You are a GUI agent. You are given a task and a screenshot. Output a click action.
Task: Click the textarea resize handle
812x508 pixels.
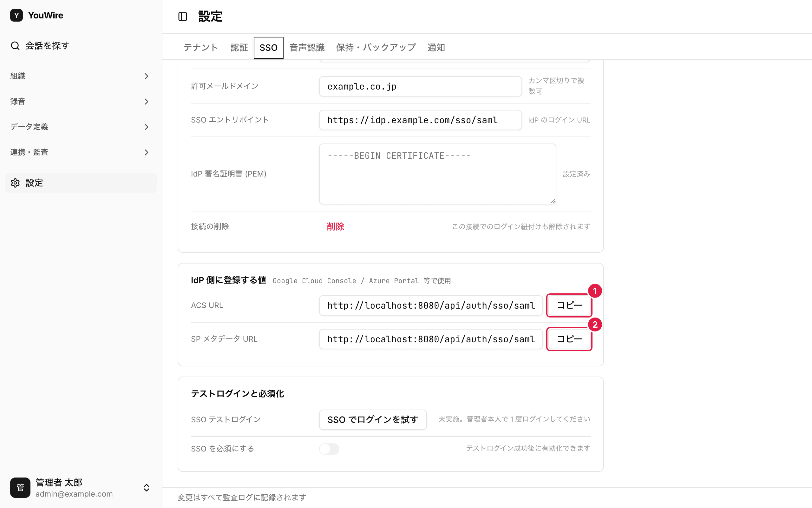(553, 201)
